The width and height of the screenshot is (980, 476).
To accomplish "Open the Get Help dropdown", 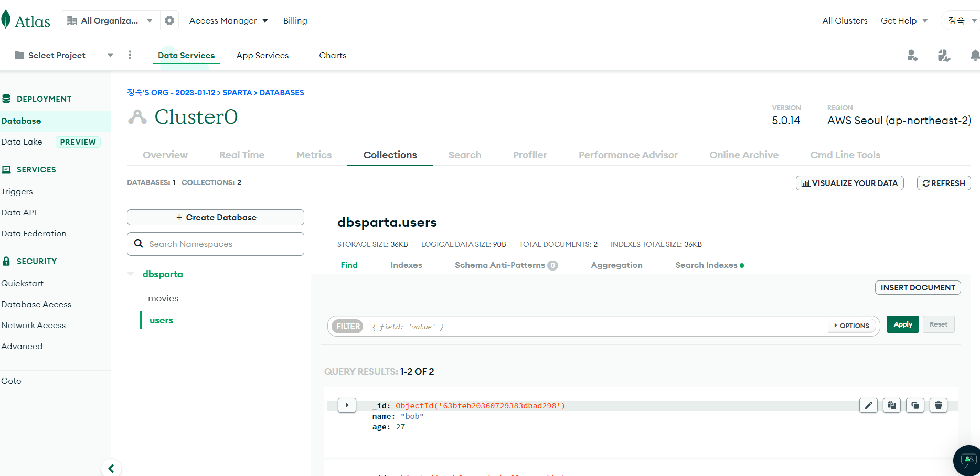I will coord(904,20).
